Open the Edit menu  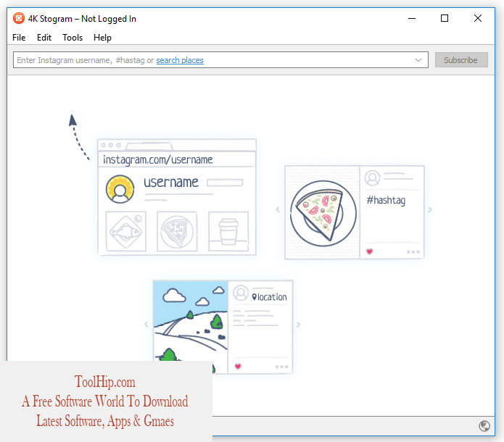click(44, 38)
